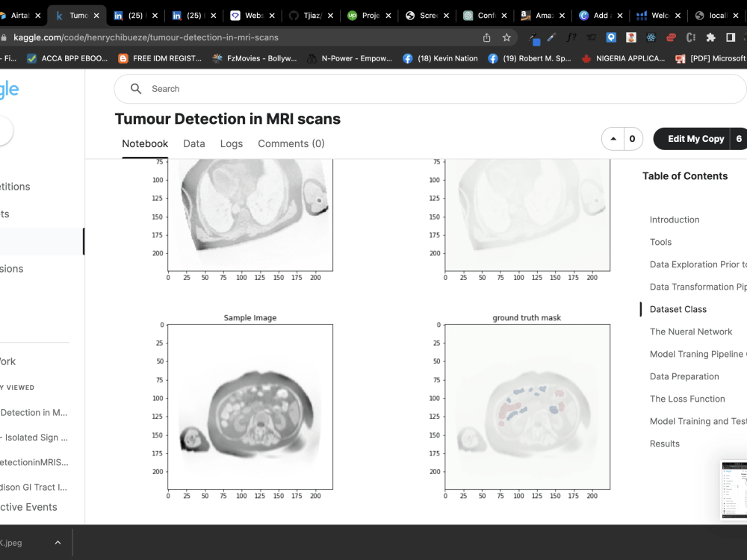Click the gray C: extension icon
Viewport: 747px width, 560px height.
coord(691,37)
